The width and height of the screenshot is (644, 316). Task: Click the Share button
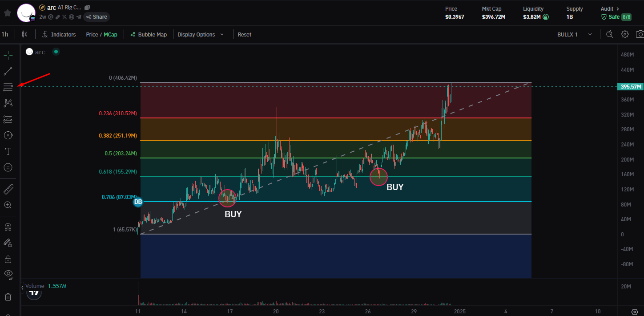point(97,17)
